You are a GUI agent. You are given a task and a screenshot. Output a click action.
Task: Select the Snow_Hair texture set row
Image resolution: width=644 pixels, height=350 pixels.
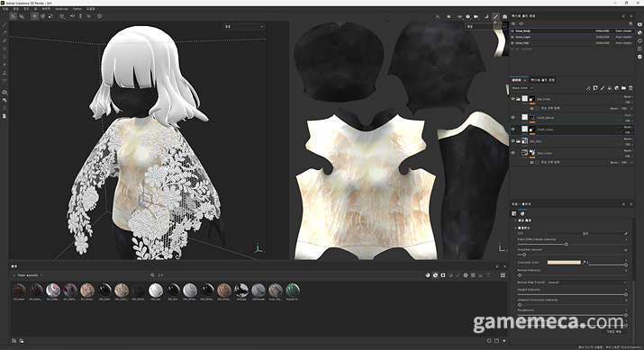[x=572, y=42]
